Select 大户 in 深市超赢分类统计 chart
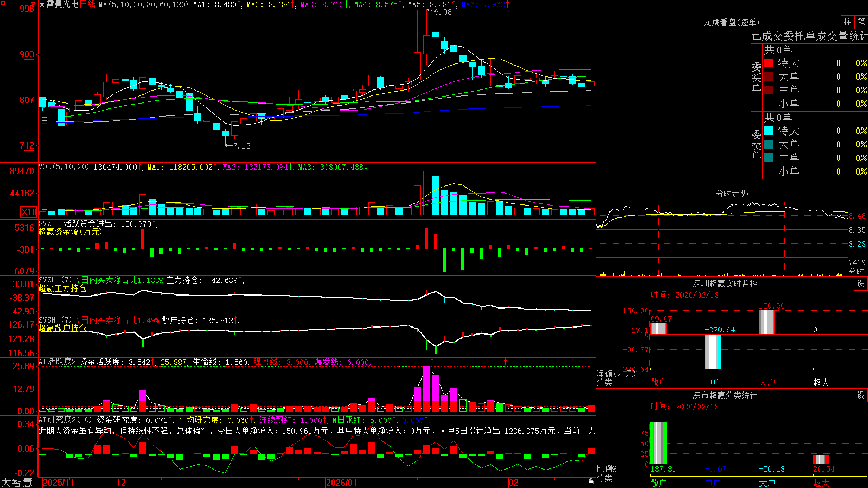Image resolution: width=868 pixels, height=488 pixels. click(x=767, y=483)
